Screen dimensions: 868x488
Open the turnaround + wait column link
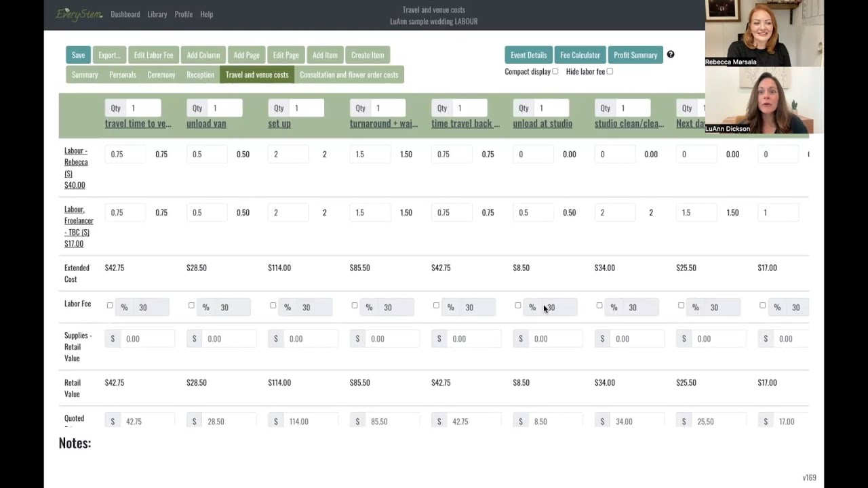pos(384,123)
